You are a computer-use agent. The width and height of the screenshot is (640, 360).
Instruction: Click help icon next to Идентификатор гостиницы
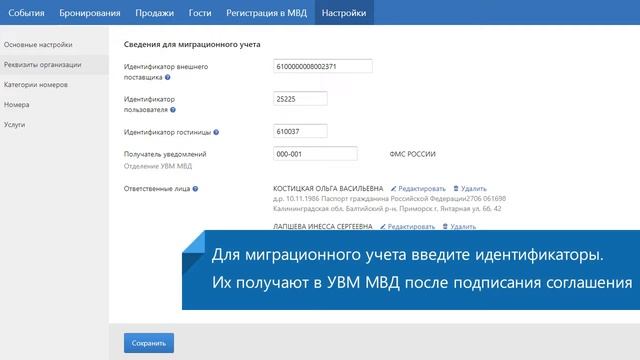pos(216,132)
